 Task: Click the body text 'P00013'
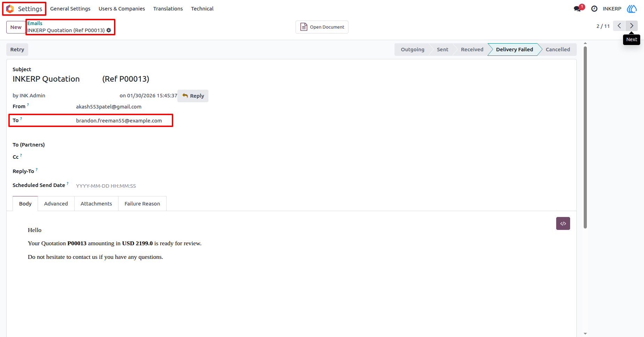click(77, 244)
